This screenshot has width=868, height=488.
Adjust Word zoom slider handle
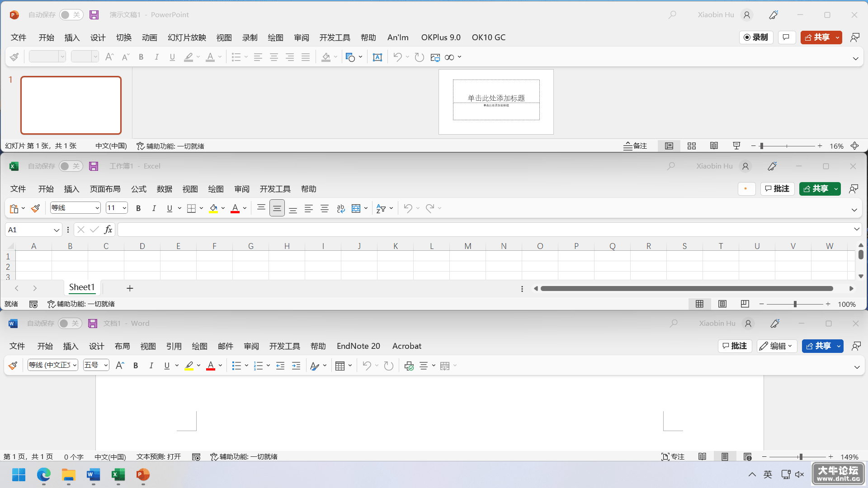pyautogui.click(x=801, y=457)
